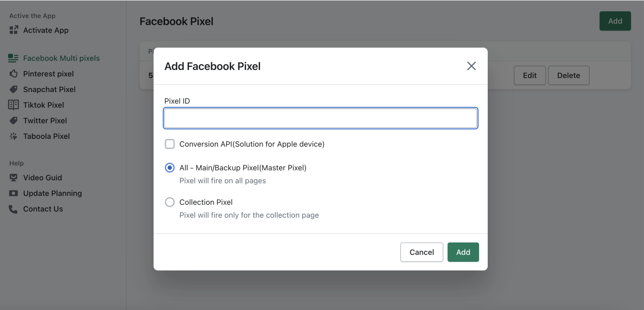Image resolution: width=644 pixels, height=310 pixels.
Task: Close the Add Facebook Pixel dialog
Action: [471, 66]
